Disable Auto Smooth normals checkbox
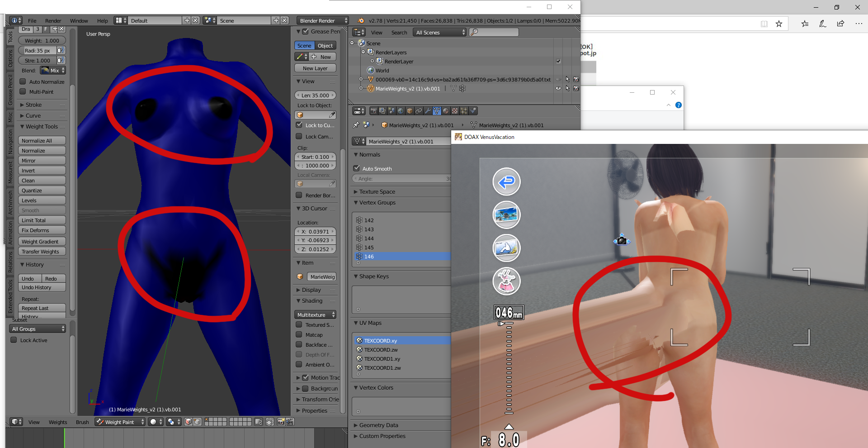 click(356, 168)
